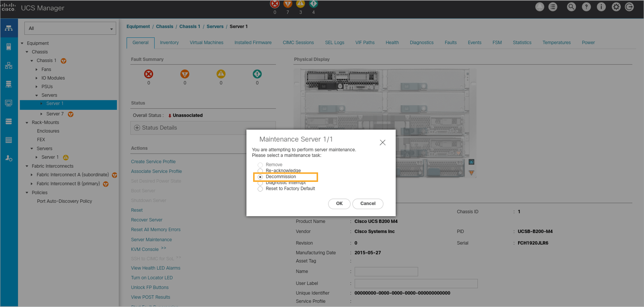Open the search icon in top bar

click(x=571, y=7)
